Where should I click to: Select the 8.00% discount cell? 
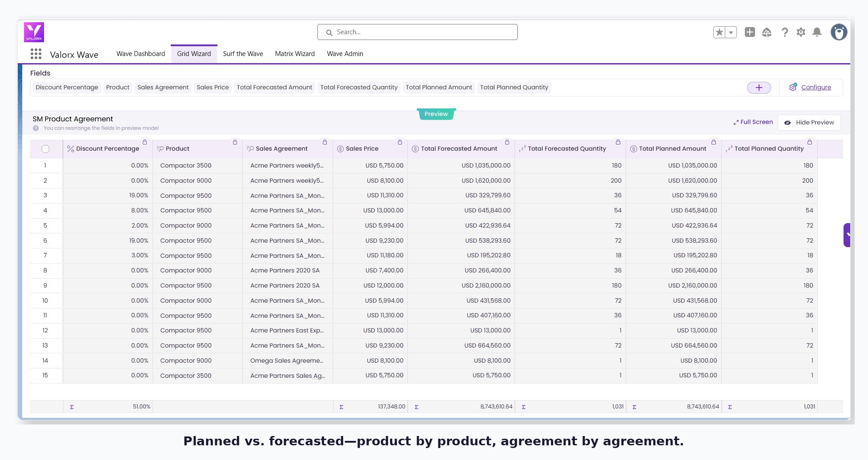(x=108, y=211)
